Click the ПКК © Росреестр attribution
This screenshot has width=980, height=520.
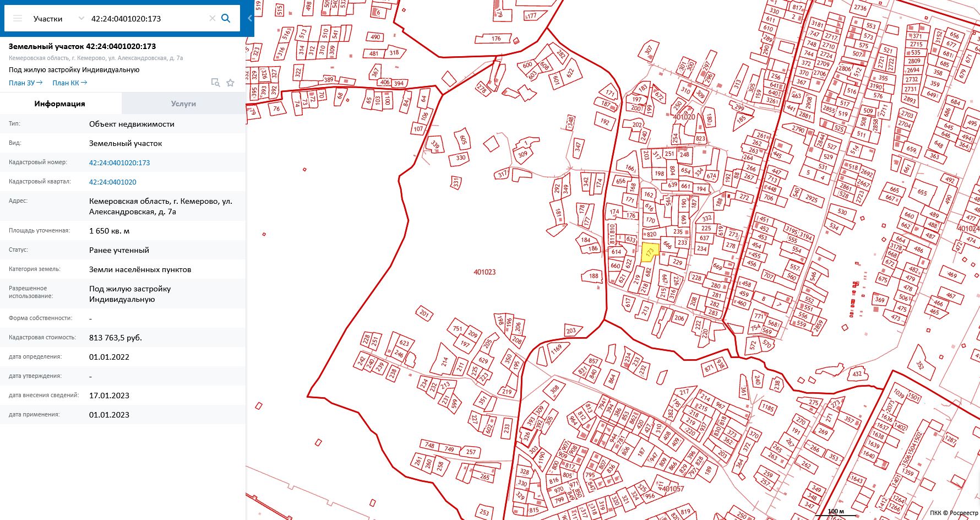(x=954, y=513)
